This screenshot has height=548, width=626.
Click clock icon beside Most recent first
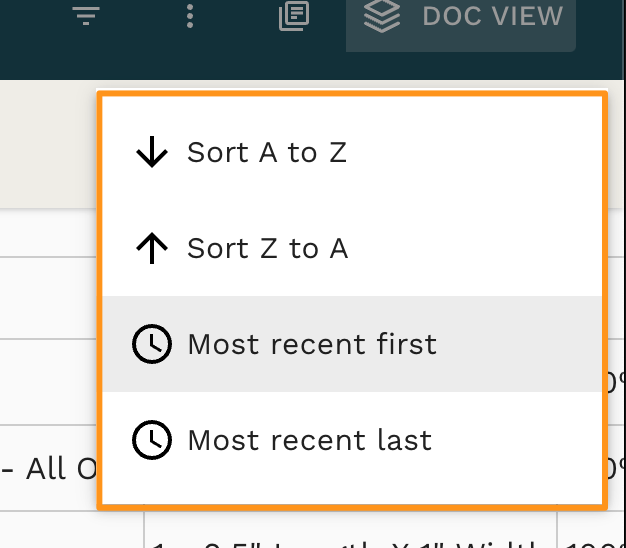152,344
